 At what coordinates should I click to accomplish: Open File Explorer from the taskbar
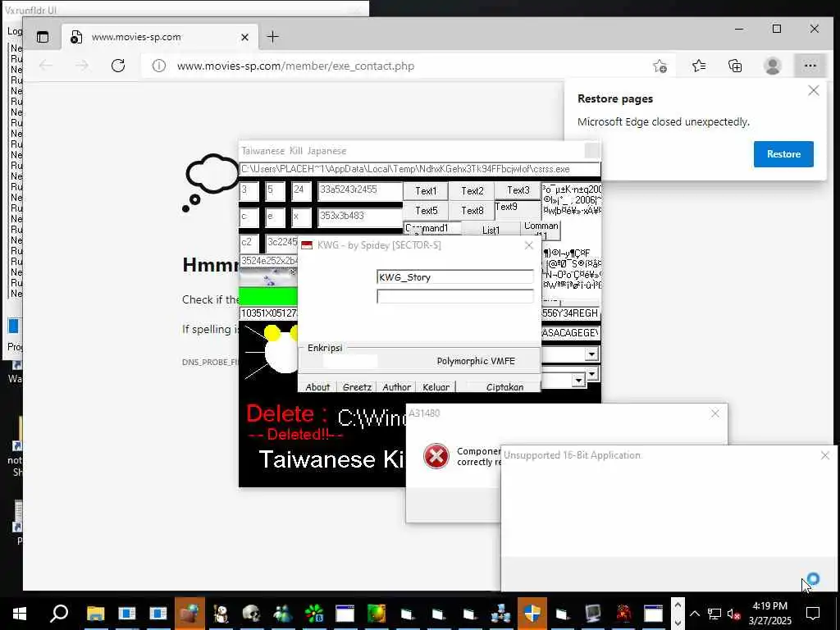pos(95,614)
